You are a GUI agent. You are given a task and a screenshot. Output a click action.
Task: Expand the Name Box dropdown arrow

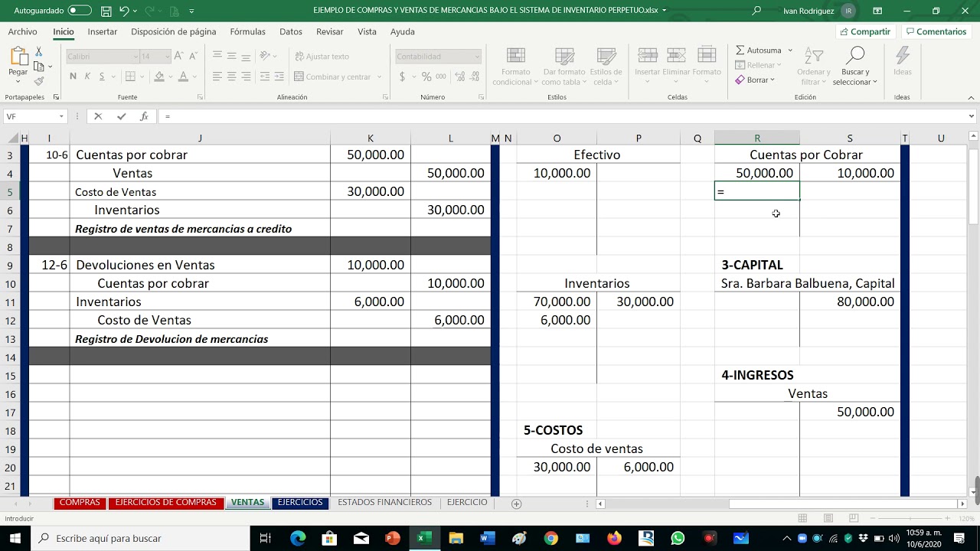pos(61,116)
